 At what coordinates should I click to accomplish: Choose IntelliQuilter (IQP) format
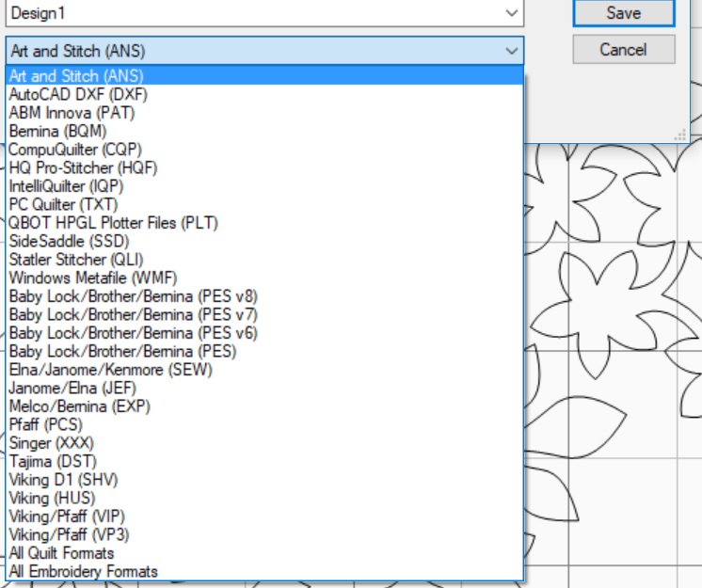tap(264, 185)
